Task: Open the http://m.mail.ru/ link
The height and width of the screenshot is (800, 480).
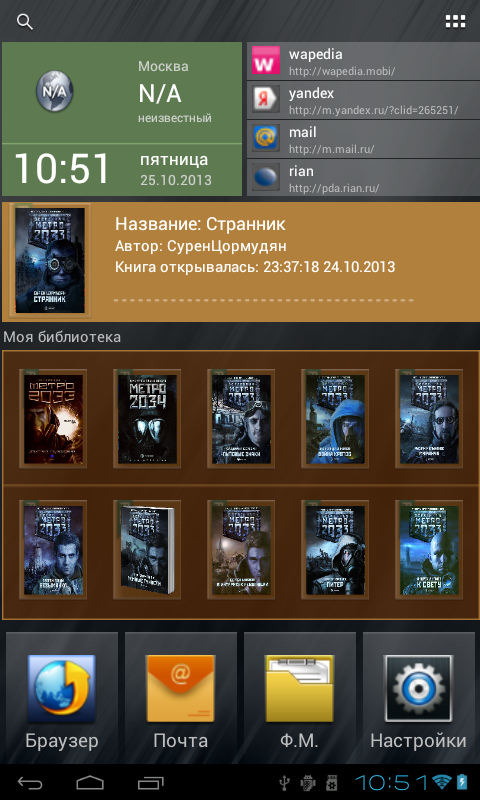Action: point(332,149)
